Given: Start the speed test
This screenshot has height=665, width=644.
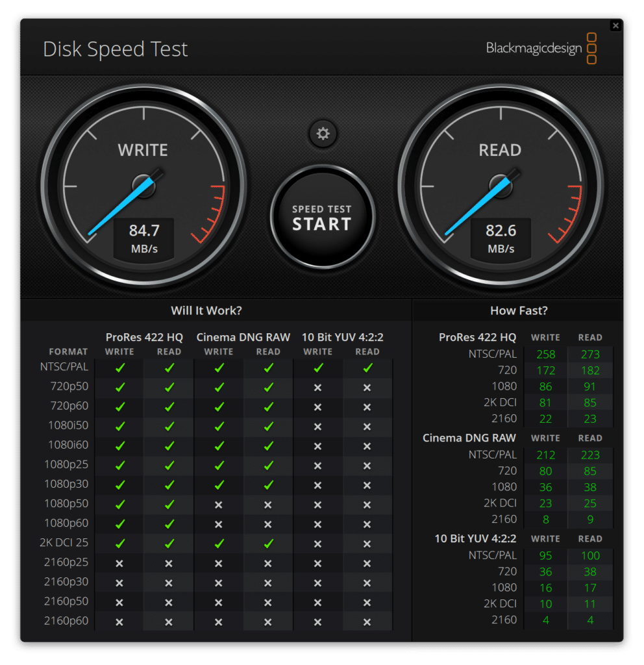Looking at the screenshot, I should pos(322,217).
